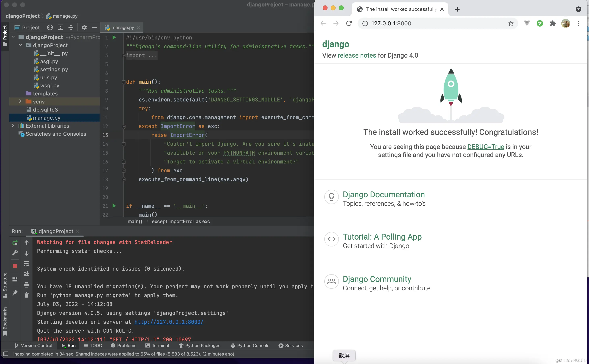Bookmark page with the star icon

pyautogui.click(x=510, y=23)
